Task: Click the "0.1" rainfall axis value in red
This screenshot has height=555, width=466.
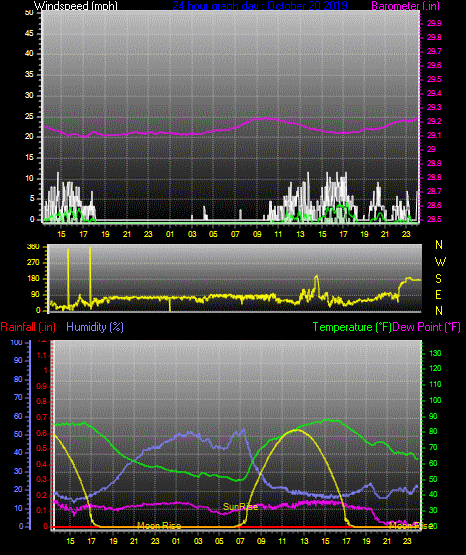Action: [42, 510]
